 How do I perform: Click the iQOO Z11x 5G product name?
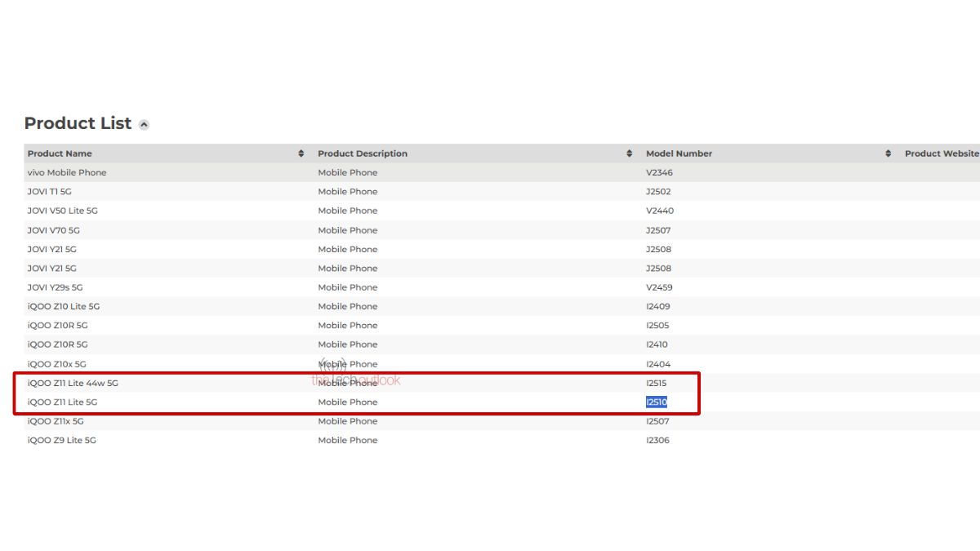click(x=56, y=421)
